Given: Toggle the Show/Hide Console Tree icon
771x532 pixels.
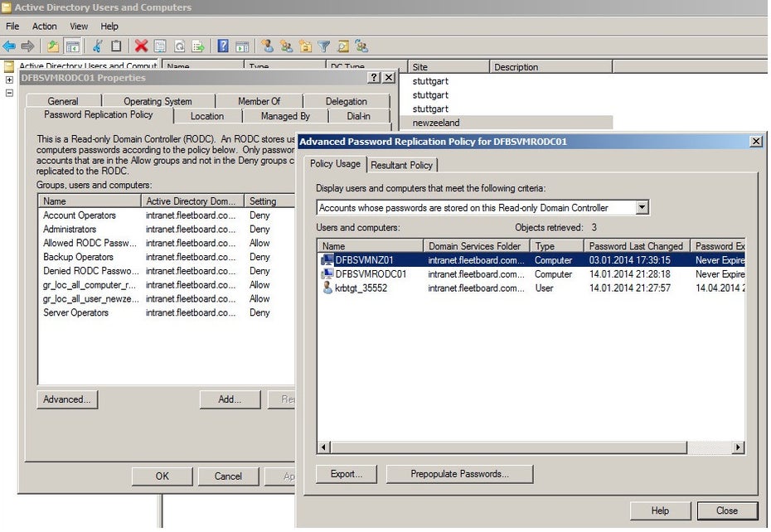Looking at the screenshot, I should pos(72,46).
